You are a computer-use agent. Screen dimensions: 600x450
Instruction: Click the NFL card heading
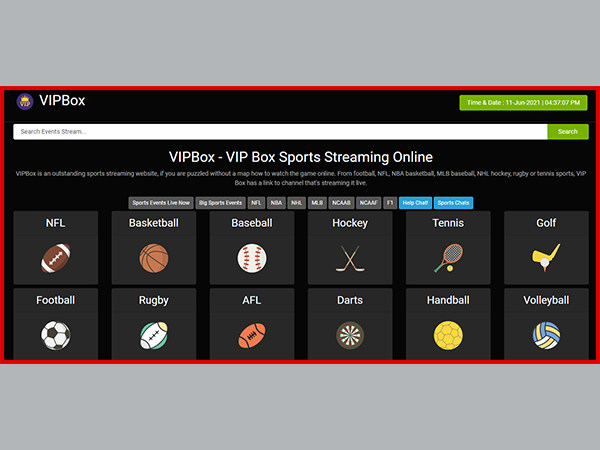coord(55,223)
